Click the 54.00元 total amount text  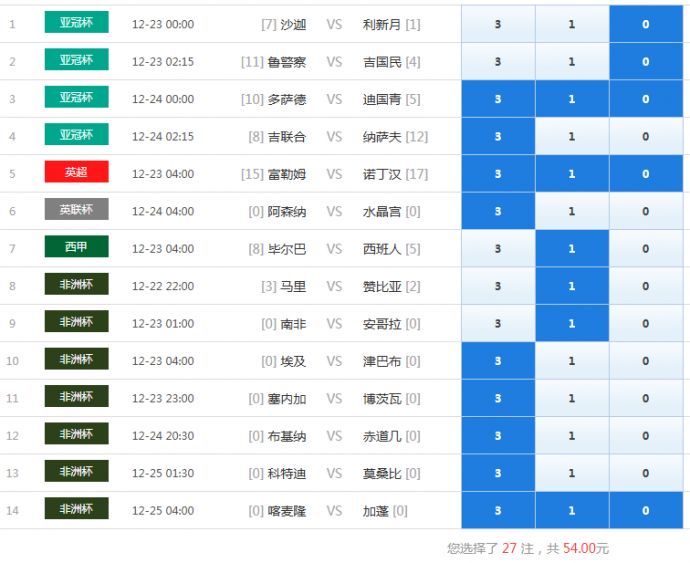click(586, 549)
